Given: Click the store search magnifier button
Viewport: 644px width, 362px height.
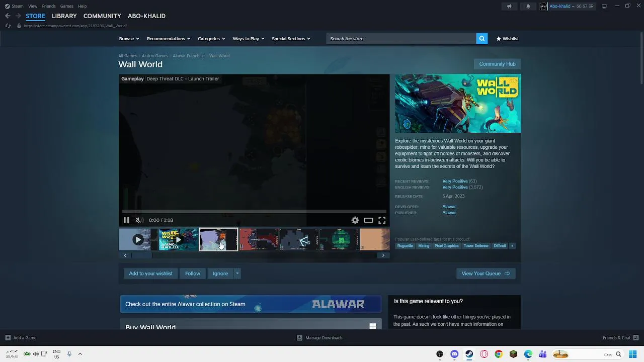Looking at the screenshot, I should [x=481, y=39].
